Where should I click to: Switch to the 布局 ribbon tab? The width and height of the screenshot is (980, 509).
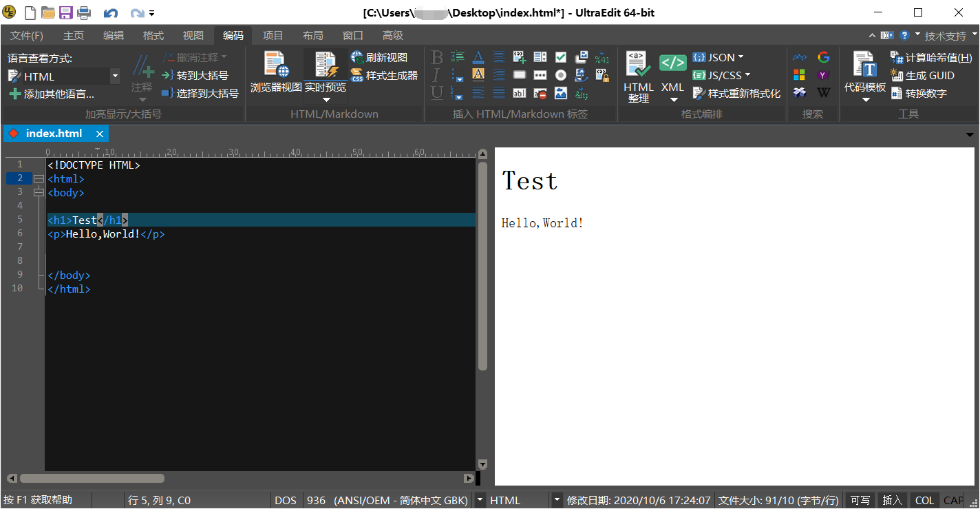coord(312,36)
